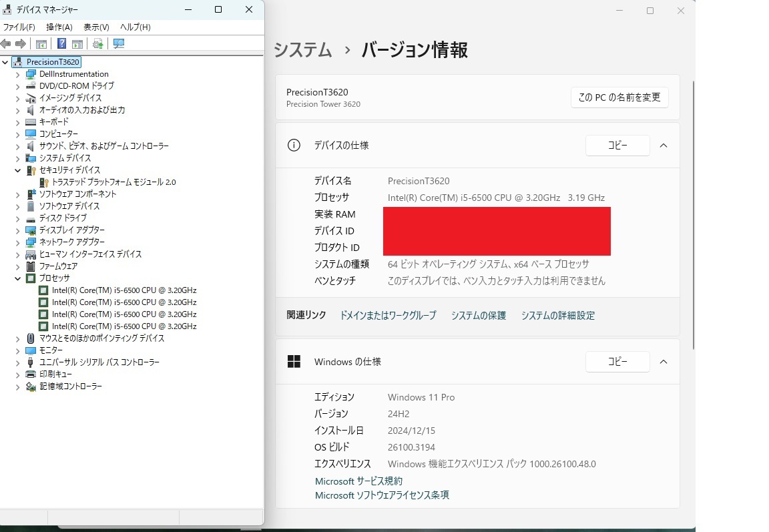The height and width of the screenshot is (532, 769).
Task: Collapse the プロセッサ category
Action: click(17, 278)
